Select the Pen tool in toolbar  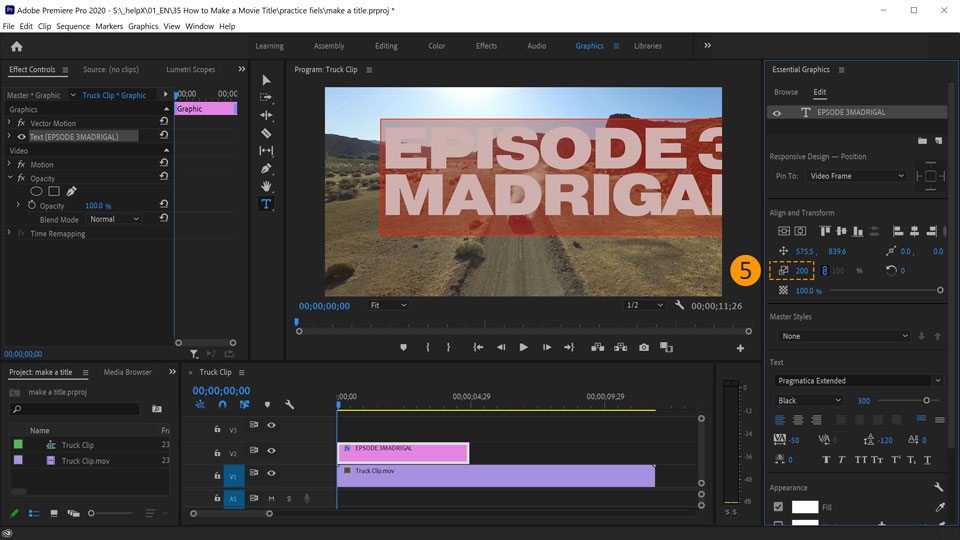tap(266, 169)
